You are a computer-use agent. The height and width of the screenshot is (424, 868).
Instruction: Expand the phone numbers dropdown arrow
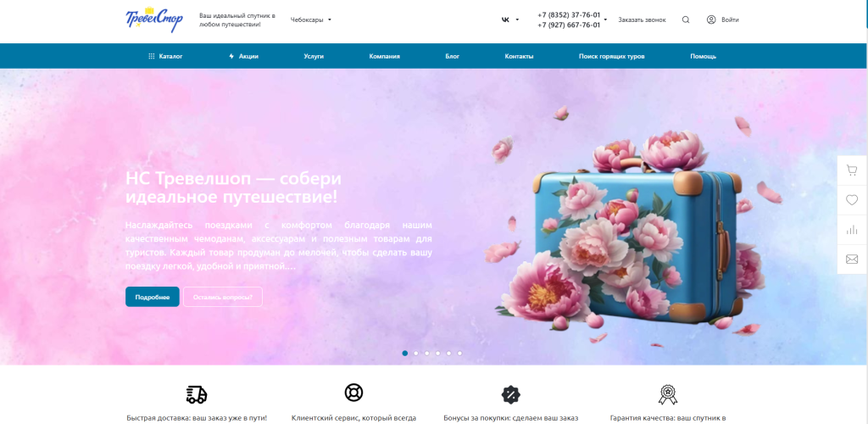tap(605, 20)
